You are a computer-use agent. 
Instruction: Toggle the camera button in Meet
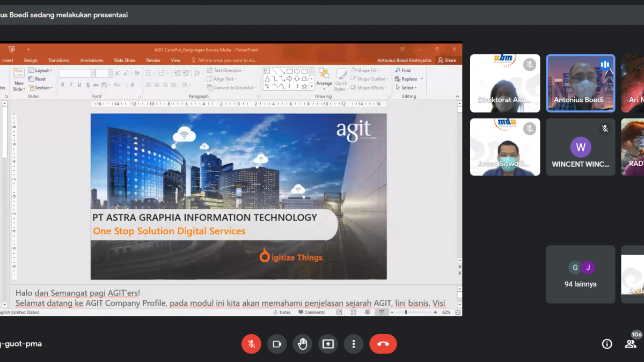(277, 344)
